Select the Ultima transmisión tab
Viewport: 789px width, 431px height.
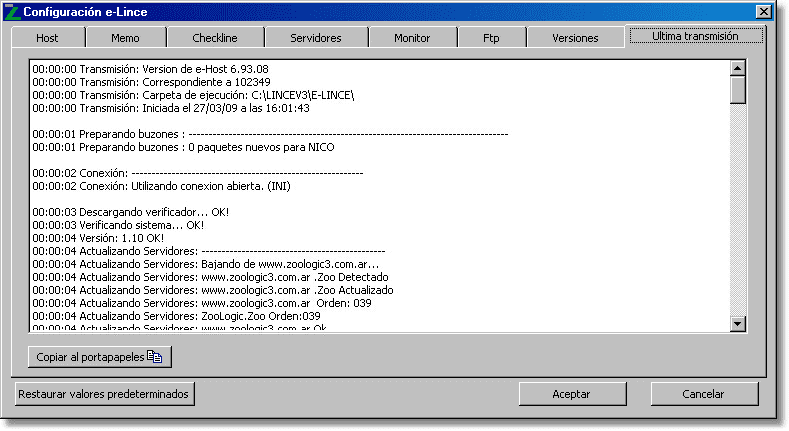point(695,36)
